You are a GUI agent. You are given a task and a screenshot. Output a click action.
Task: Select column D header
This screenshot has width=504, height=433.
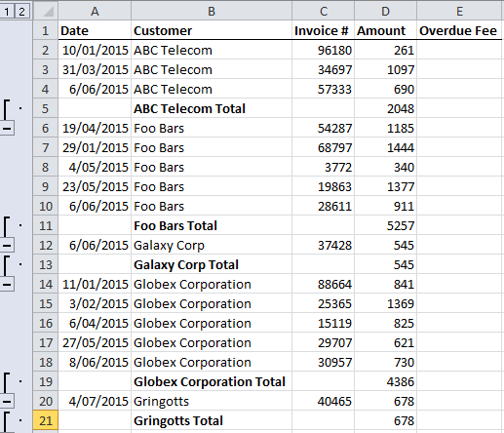point(385,11)
